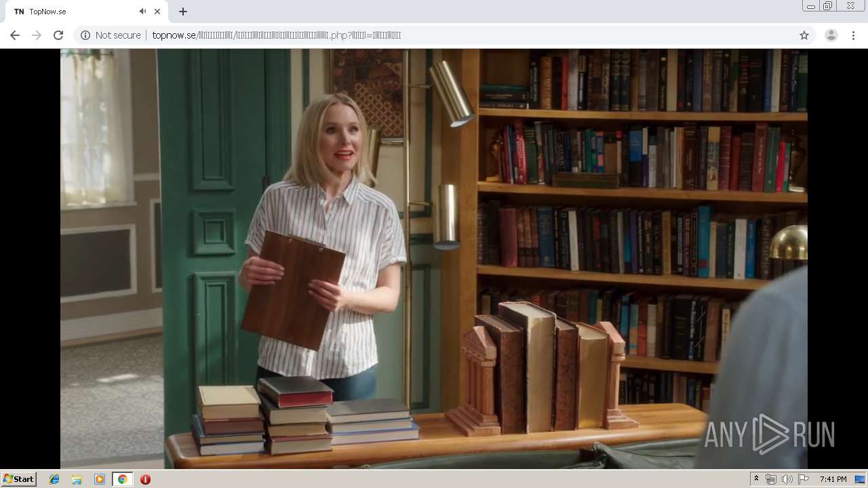
Task: Restore down the Chrome window
Action: point(828,6)
